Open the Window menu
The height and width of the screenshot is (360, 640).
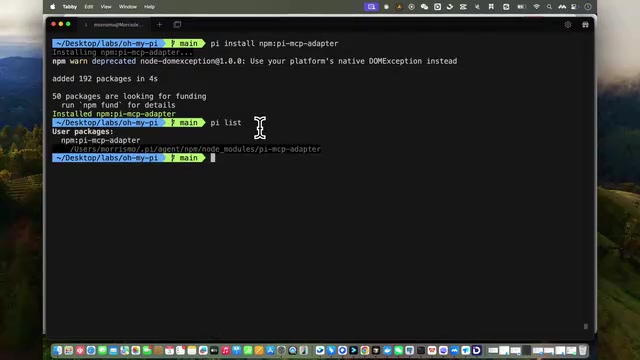pyautogui.click(x=127, y=7)
